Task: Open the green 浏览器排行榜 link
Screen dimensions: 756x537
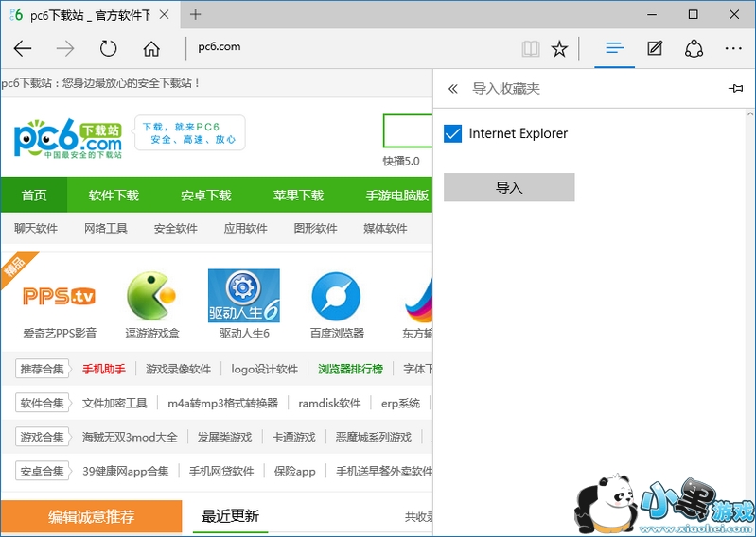Action: pyautogui.click(x=350, y=369)
